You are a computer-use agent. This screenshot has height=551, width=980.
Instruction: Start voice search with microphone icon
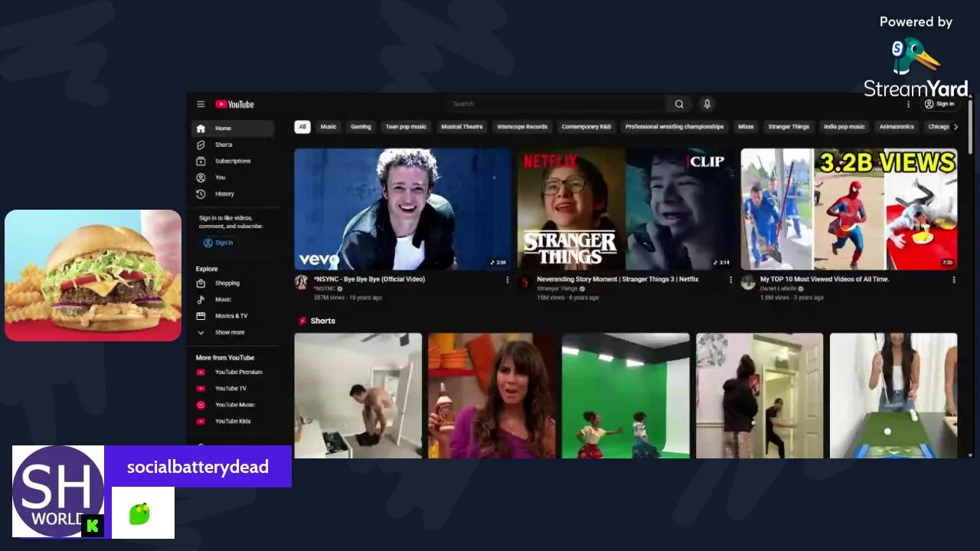[707, 104]
